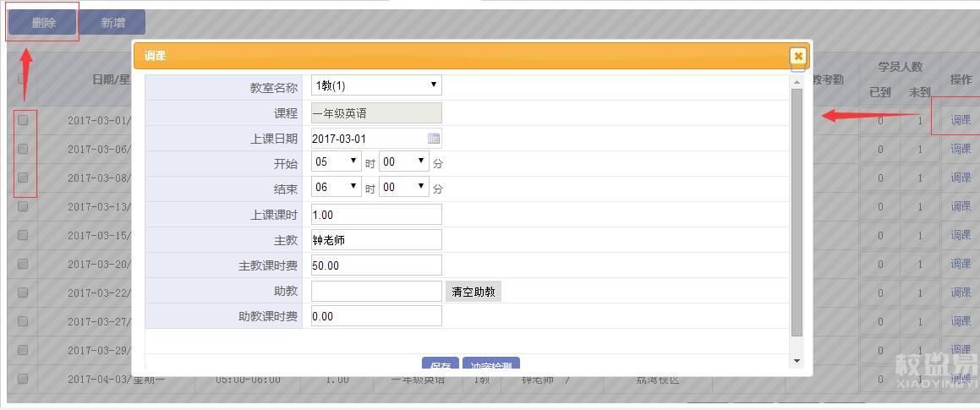Open the 结束 hour dropdown
This screenshot has width=980, height=410.
pos(337,187)
